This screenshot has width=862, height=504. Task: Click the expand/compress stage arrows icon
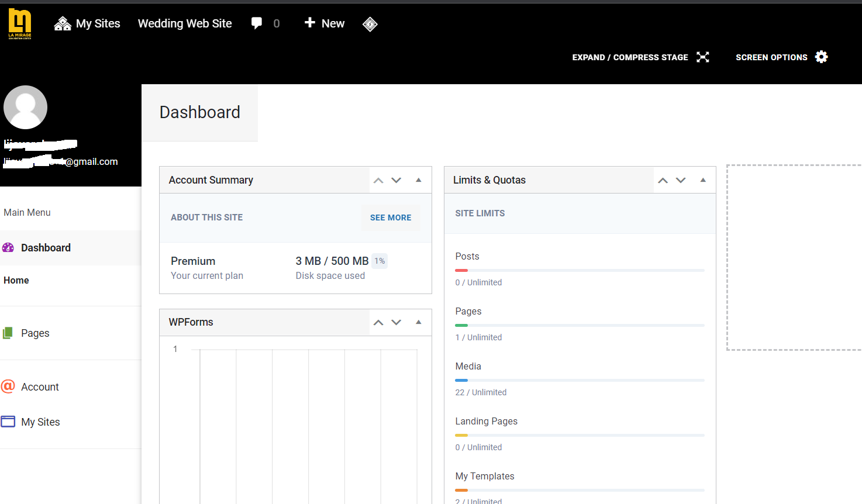click(x=703, y=57)
